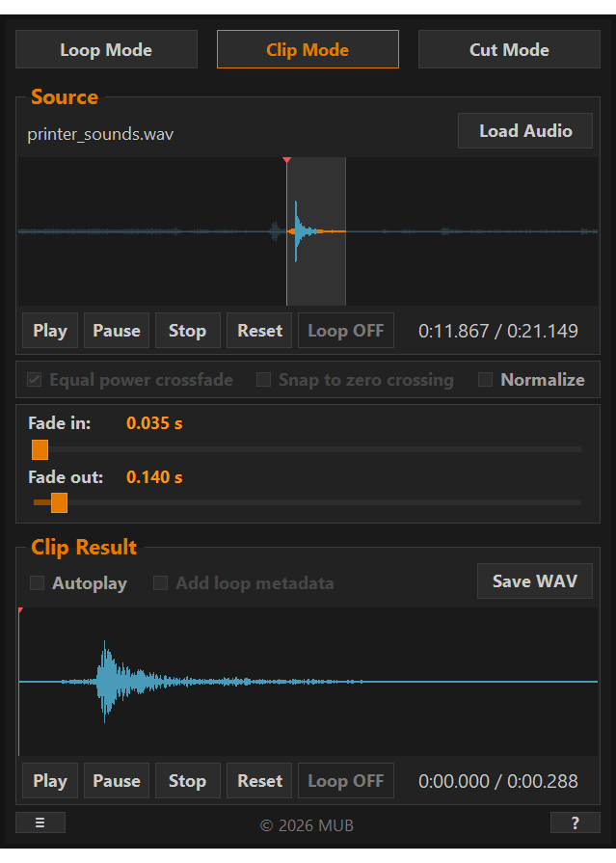Click the Fade out slider handle
Viewport: 616px width, 863px height.
59,502
